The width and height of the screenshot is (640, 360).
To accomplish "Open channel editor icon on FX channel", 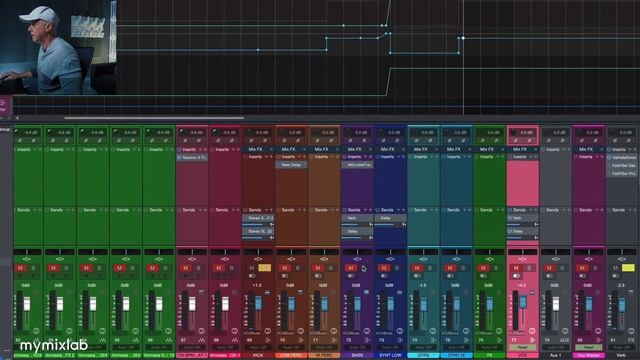I will 499,331.
